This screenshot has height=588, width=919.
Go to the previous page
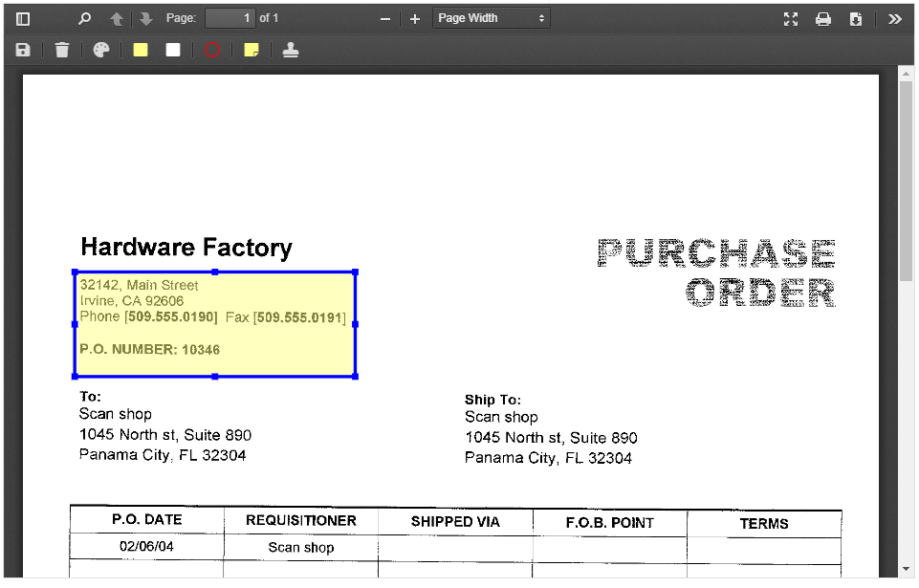[116, 18]
